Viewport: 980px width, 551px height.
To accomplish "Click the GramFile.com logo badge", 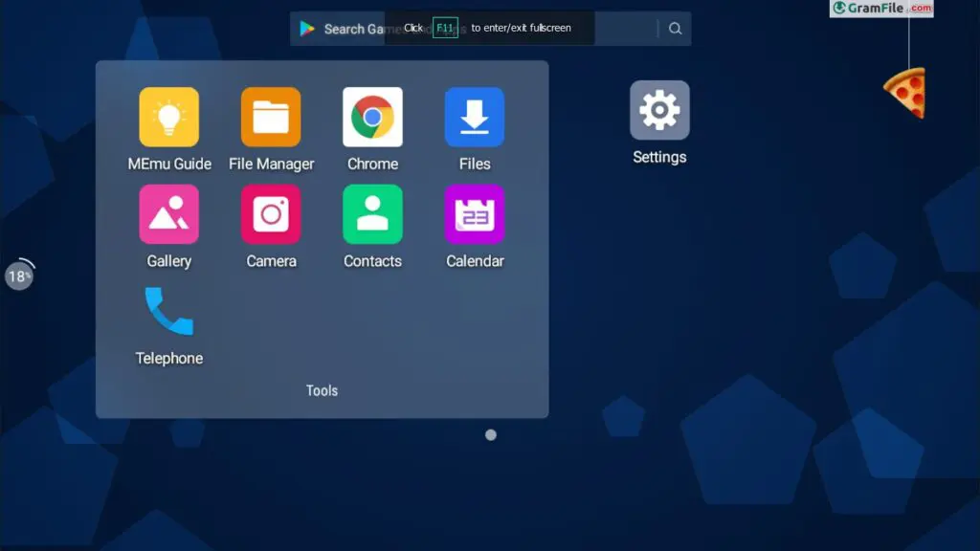I will 881,9.
